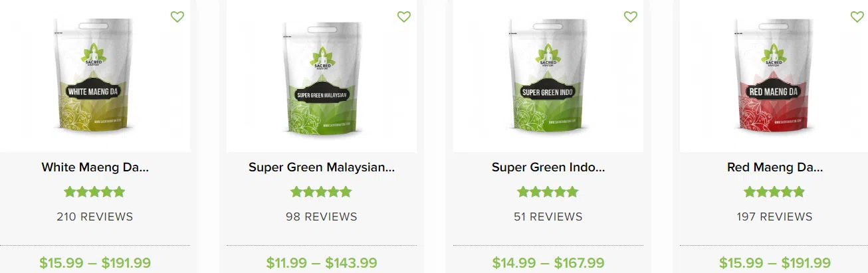Open the Super Green Indo product photo
This screenshot has width=868, height=273.
(548, 74)
